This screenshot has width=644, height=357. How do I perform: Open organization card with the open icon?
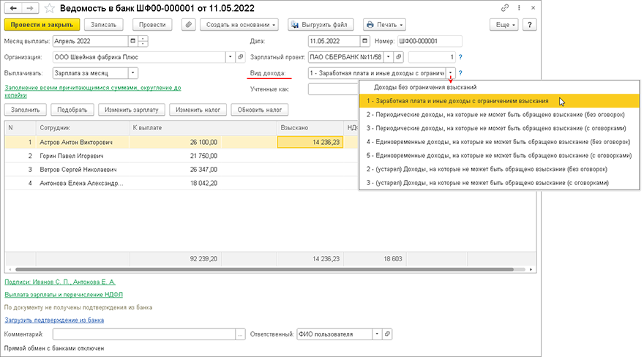coord(241,57)
